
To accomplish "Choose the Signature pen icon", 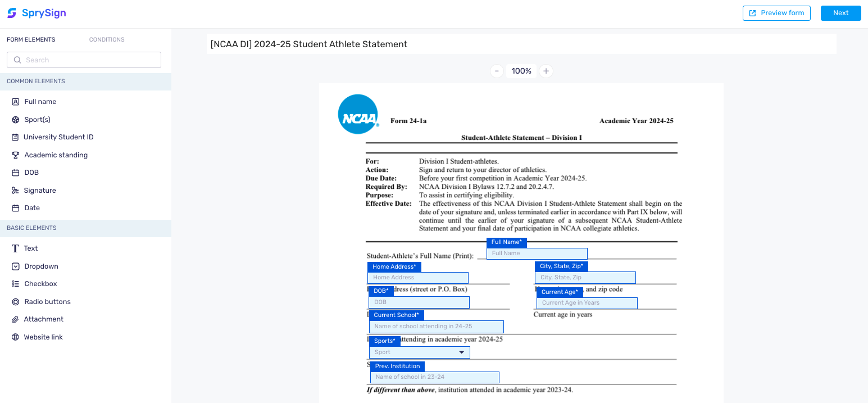I will 15,191.
